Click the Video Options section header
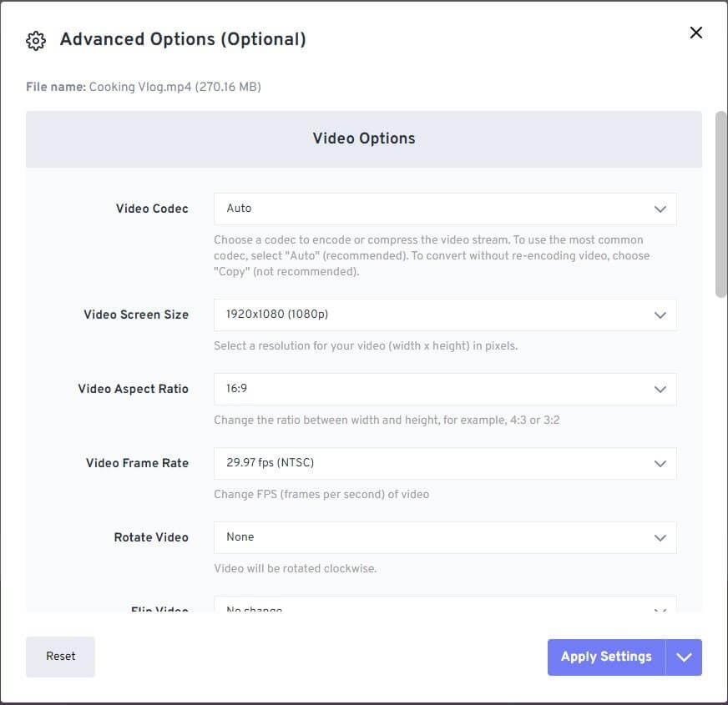The height and width of the screenshot is (705, 728). [364, 138]
